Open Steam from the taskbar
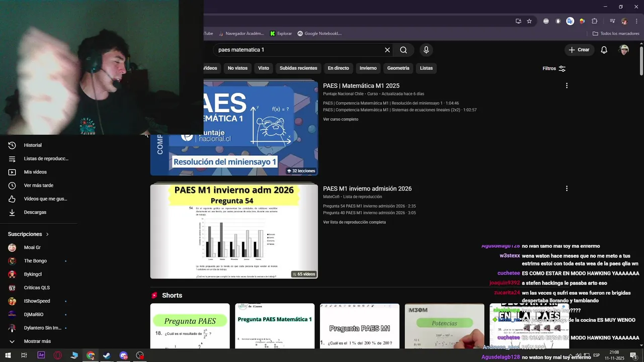 (x=107, y=355)
